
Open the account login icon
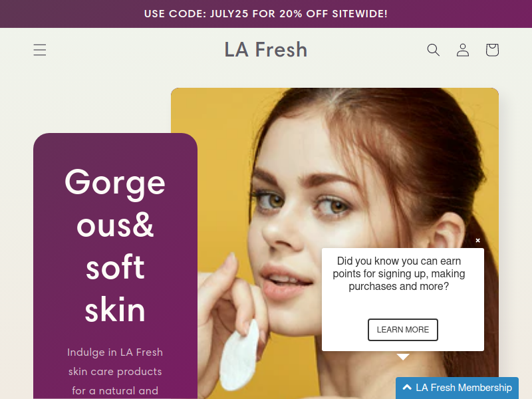point(463,50)
